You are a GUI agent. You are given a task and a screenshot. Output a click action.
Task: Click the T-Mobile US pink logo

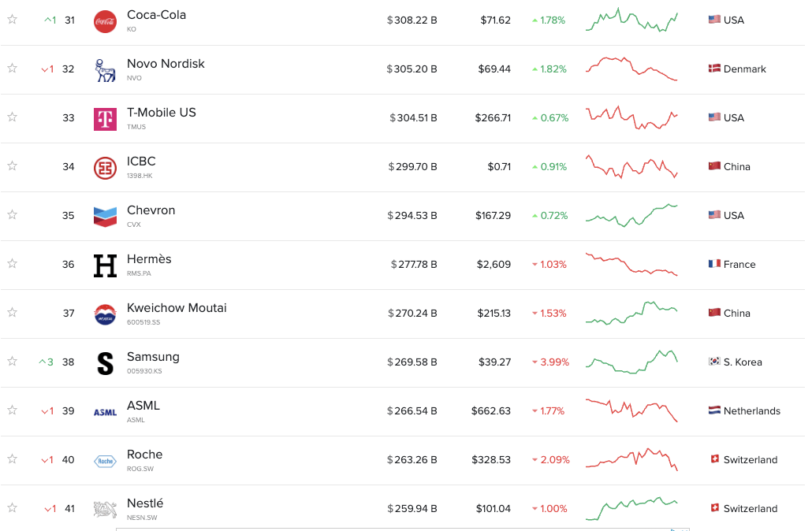(x=105, y=120)
